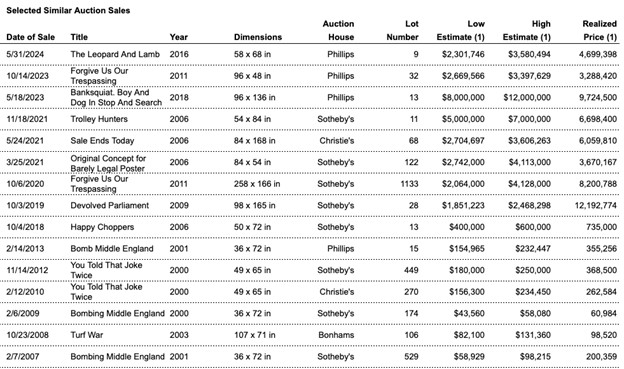Click the Realized Price column header

[x=600, y=30]
